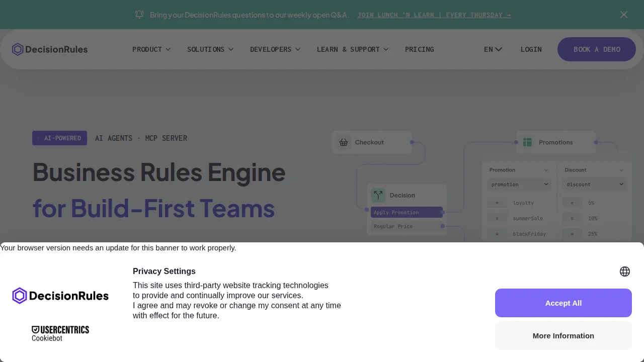Screen dimensions: 644x362
Task: Click the Business Rules Engine headline
Action: click(159, 172)
